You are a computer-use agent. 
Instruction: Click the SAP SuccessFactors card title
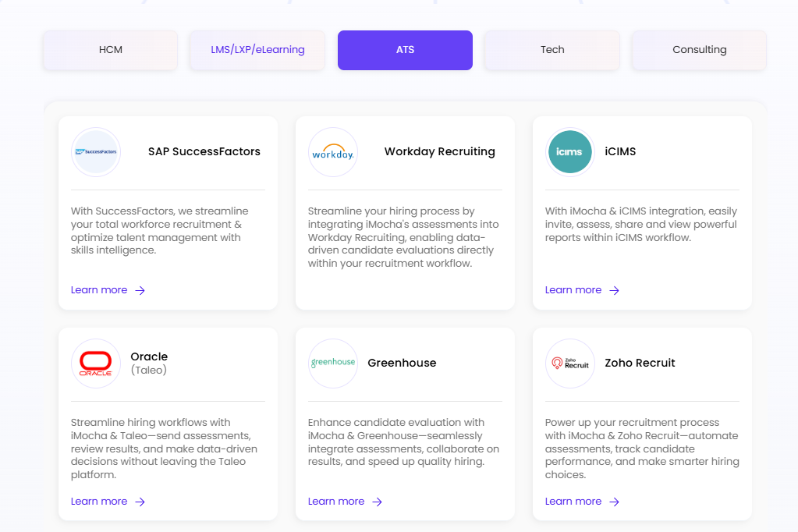pyautogui.click(x=204, y=151)
